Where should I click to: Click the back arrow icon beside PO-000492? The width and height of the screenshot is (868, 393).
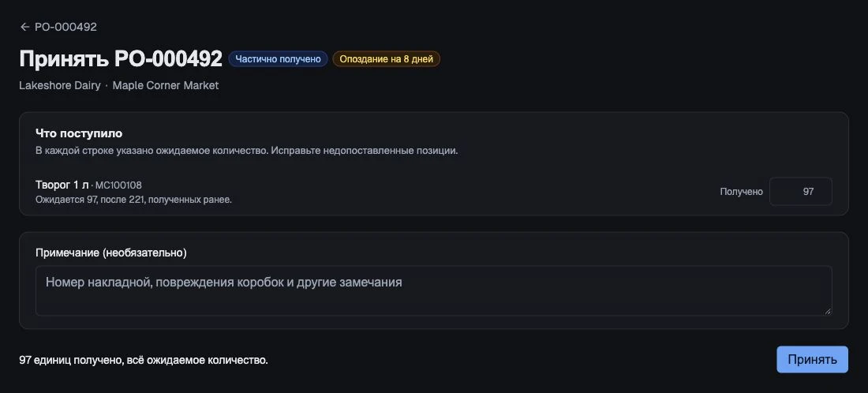pyautogui.click(x=24, y=27)
